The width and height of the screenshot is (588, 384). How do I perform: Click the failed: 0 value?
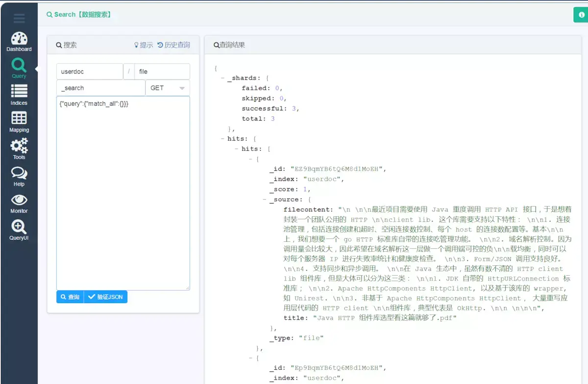277,88
